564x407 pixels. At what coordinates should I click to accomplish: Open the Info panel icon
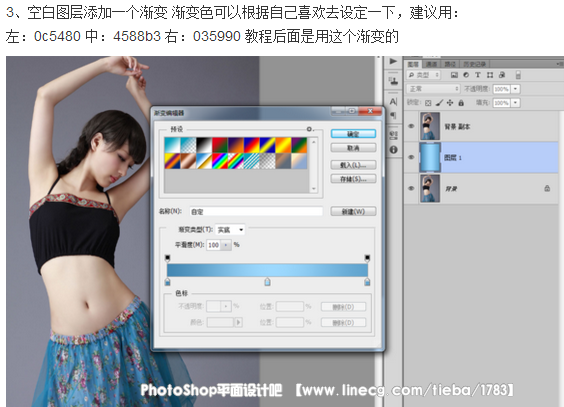point(394,149)
